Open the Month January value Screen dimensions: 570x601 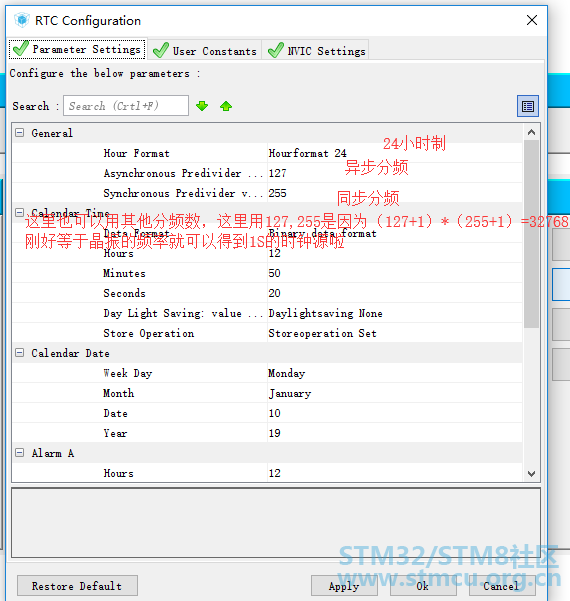290,393
